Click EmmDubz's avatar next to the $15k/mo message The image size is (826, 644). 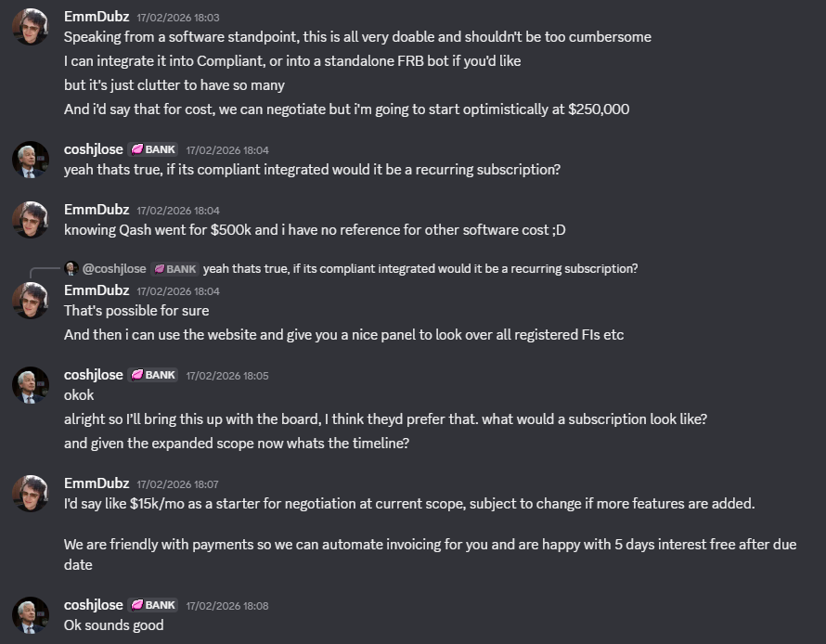(x=30, y=493)
